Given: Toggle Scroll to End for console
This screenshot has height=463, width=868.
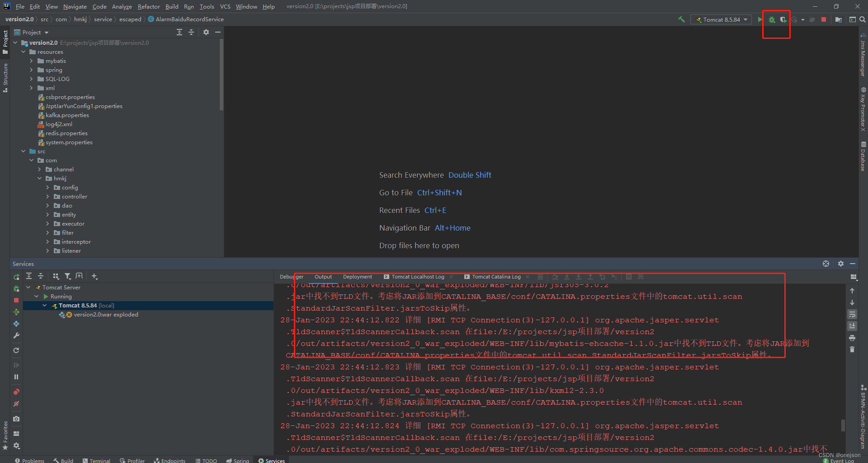Looking at the screenshot, I should pyautogui.click(x=852, y=326).
